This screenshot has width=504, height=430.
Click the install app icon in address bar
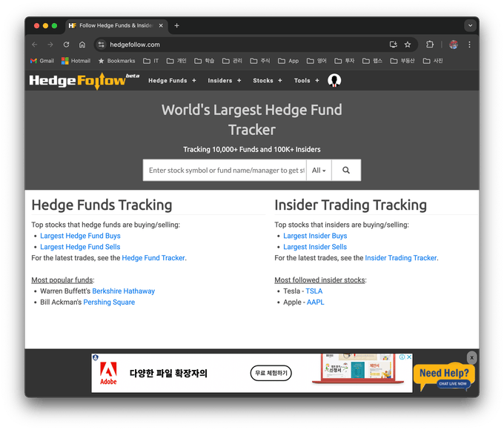pyautogui.click(x=394, y=44)
